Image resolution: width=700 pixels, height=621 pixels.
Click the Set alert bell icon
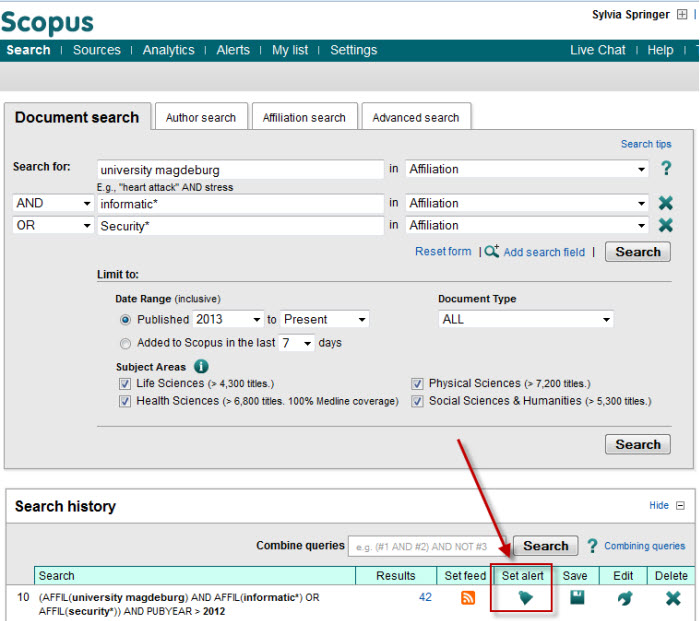pyautogui.click(x=525, y=597)
